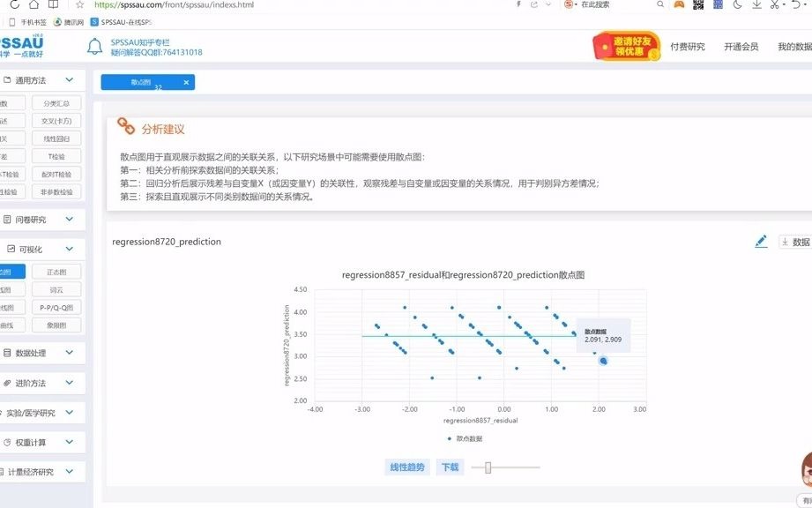Select the P-P/Q-Q图 tool

click(56, 307)
